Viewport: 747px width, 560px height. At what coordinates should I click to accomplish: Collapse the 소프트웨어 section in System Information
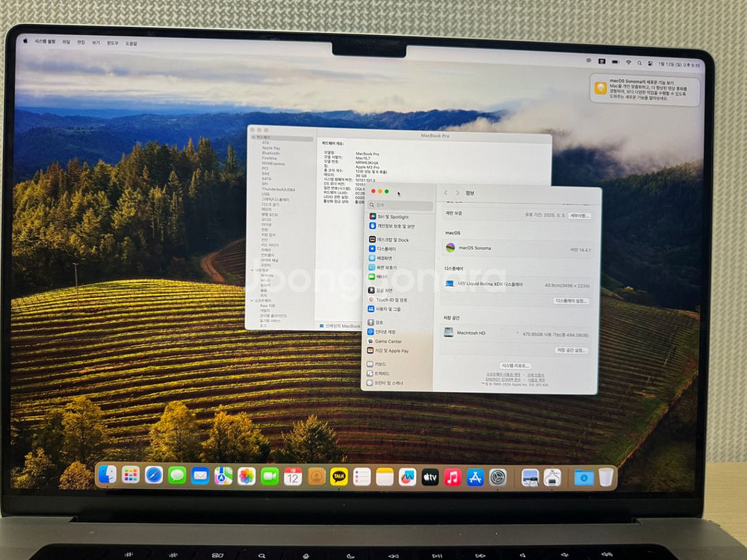[x=252, y=300]
